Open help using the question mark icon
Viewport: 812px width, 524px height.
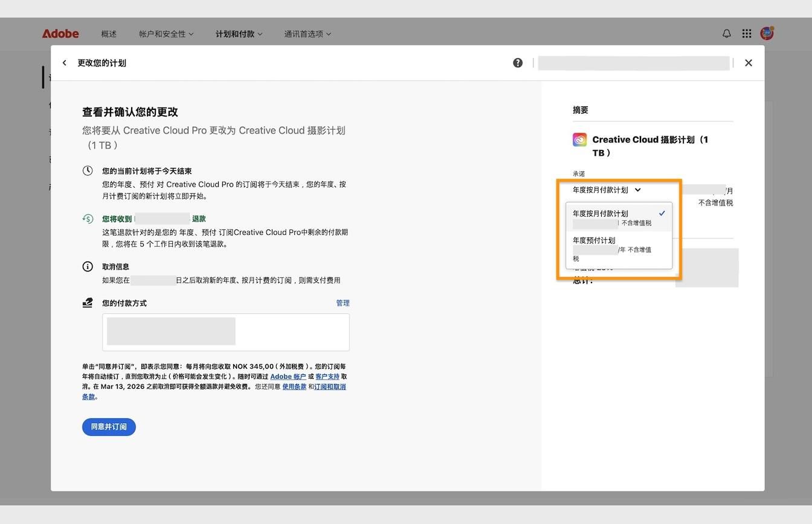pyautogui.click(x=517, y=62)
